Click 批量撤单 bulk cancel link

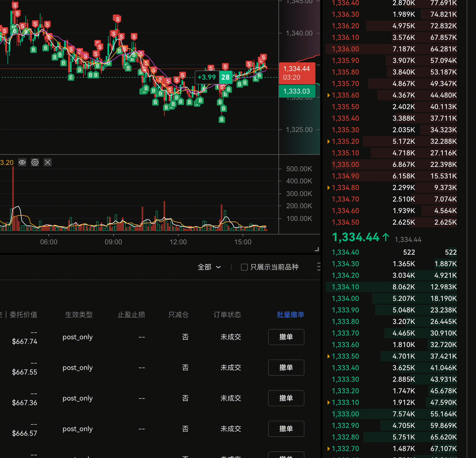click(x=290, y=314)
